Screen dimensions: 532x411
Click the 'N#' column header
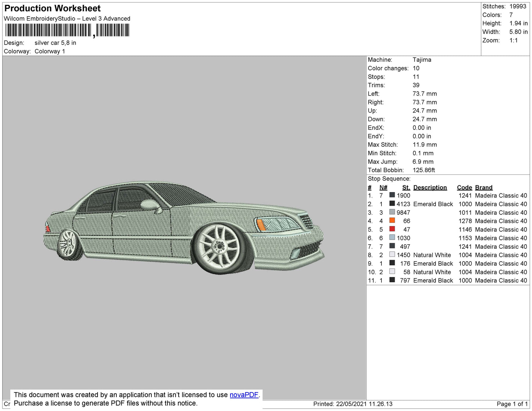[383, 187]
